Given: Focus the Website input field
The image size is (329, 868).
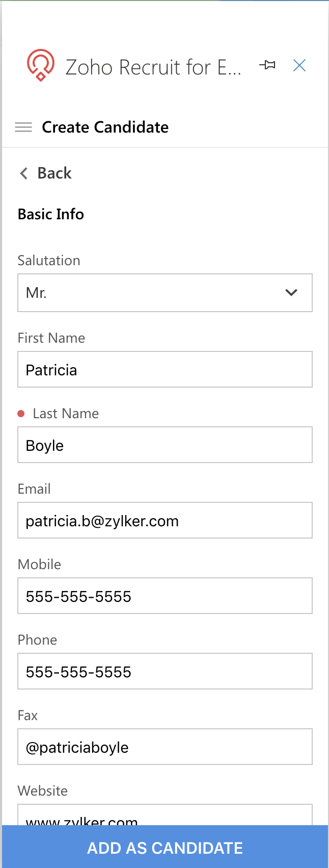Looking at the screenshot, I should 165,815.
